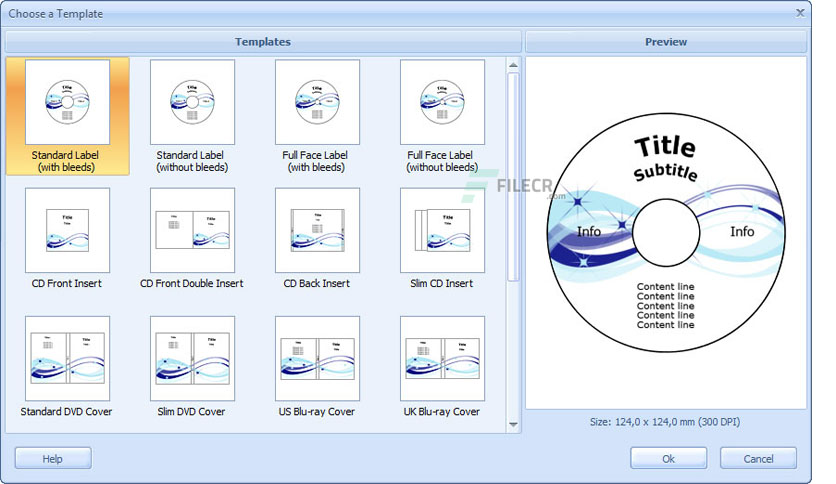Viewport: 836px width, 484px height.
Task: Click the Preview panel header
Action: [x=666, y=42]
